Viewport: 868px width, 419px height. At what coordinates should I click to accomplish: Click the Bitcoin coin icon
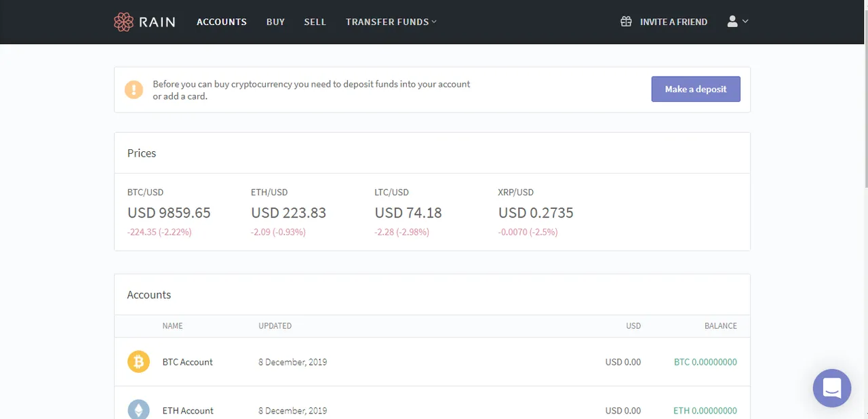(x=138, y=362)
